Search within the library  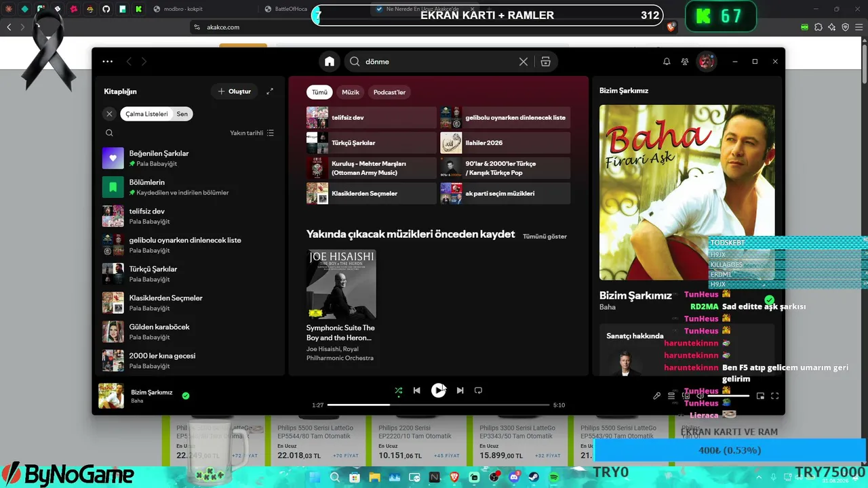(x=109, y=134)
